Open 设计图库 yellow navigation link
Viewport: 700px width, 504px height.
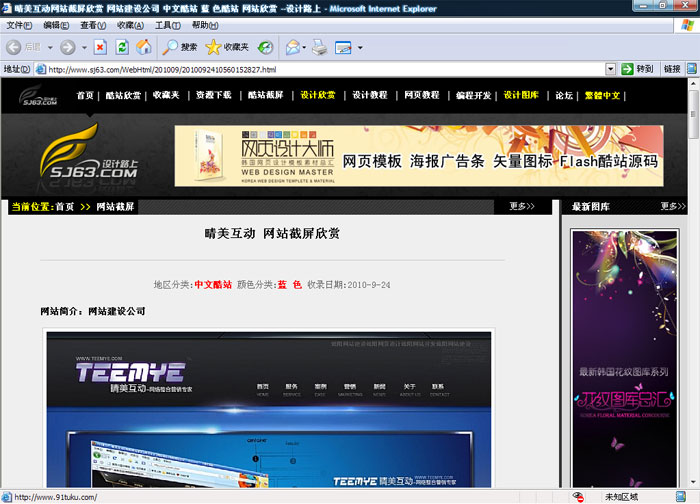521,96
